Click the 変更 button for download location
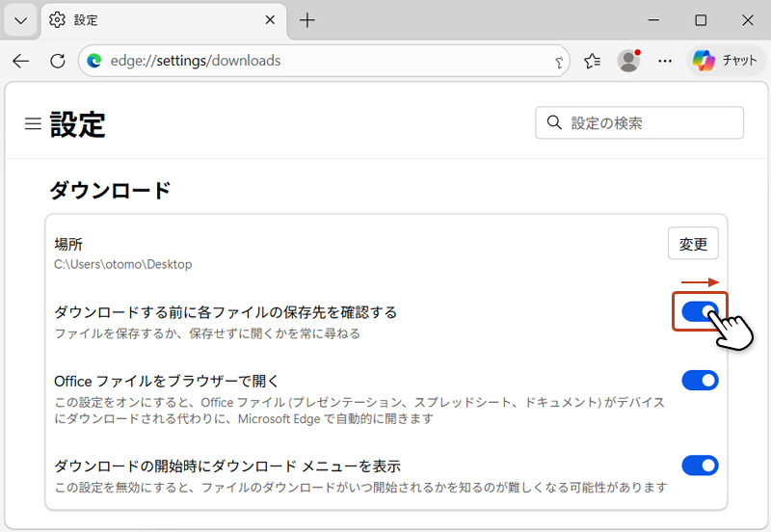The image size is (771, 532). [693, 244]
